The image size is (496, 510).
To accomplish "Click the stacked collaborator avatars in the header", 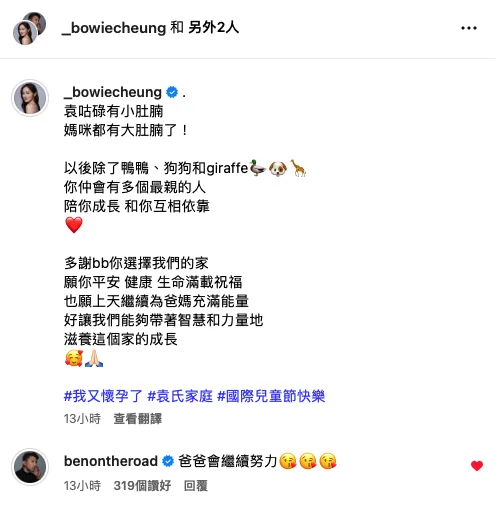I will pyautogui.click(x=29, y=28).
